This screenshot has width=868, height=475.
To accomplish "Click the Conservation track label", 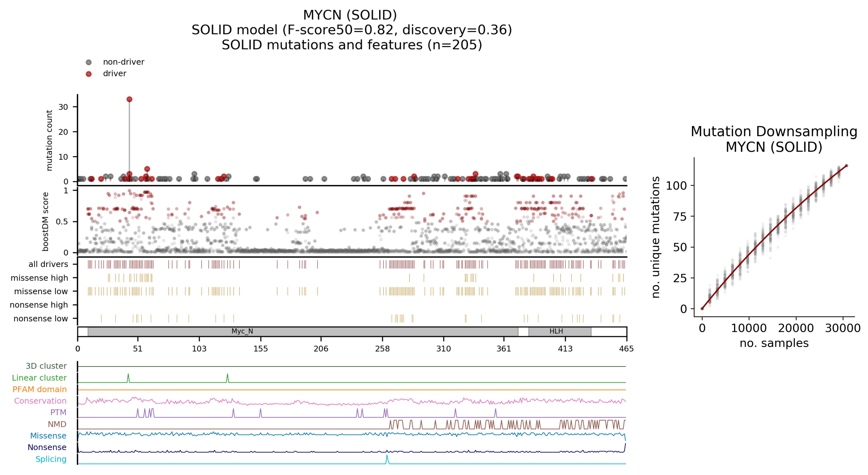I will pos(40,401).
